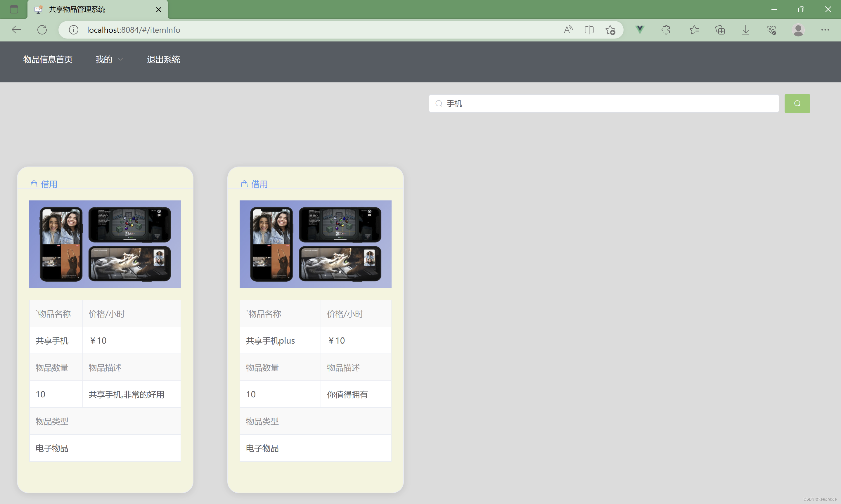The height and width of the screenshot is (504, 841).
Task: Select the 共享手机 name cell
Action: click(x=56, y=340)
